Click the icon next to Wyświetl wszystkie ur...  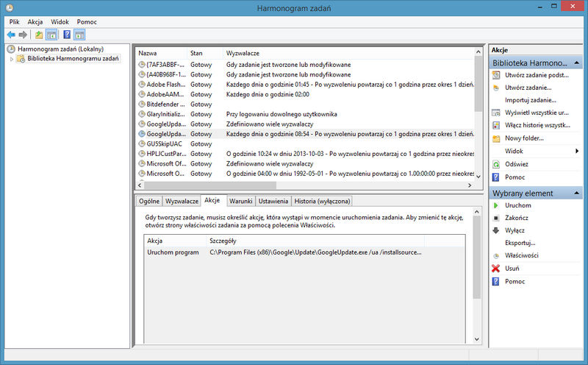[496, 113]
